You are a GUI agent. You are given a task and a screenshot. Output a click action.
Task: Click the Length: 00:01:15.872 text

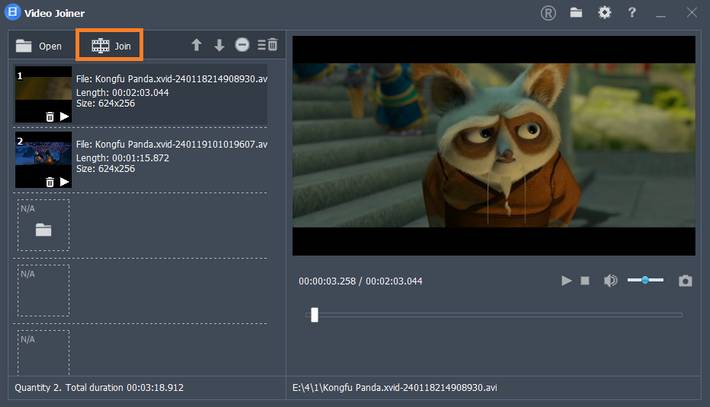click(122, 158)
